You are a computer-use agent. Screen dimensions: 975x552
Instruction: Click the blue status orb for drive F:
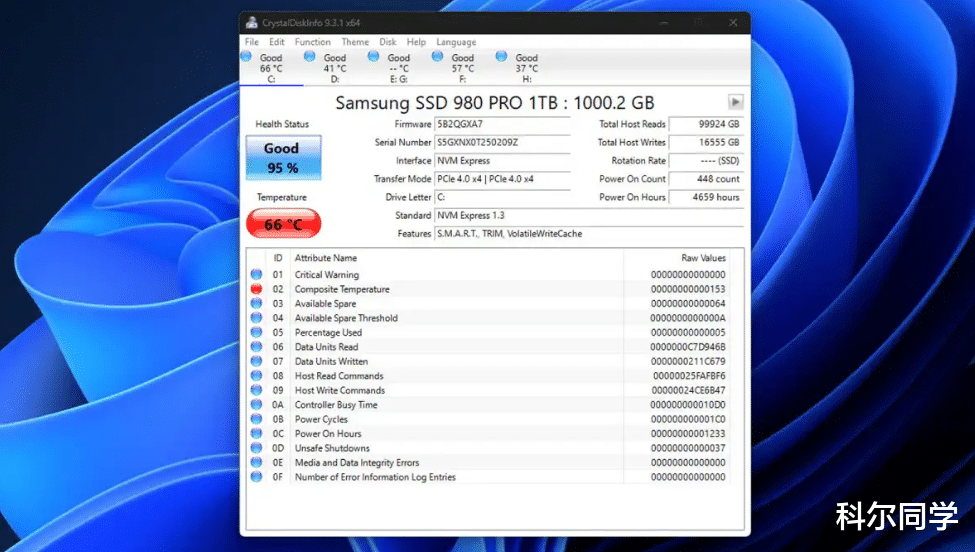(x=438, y=57)
